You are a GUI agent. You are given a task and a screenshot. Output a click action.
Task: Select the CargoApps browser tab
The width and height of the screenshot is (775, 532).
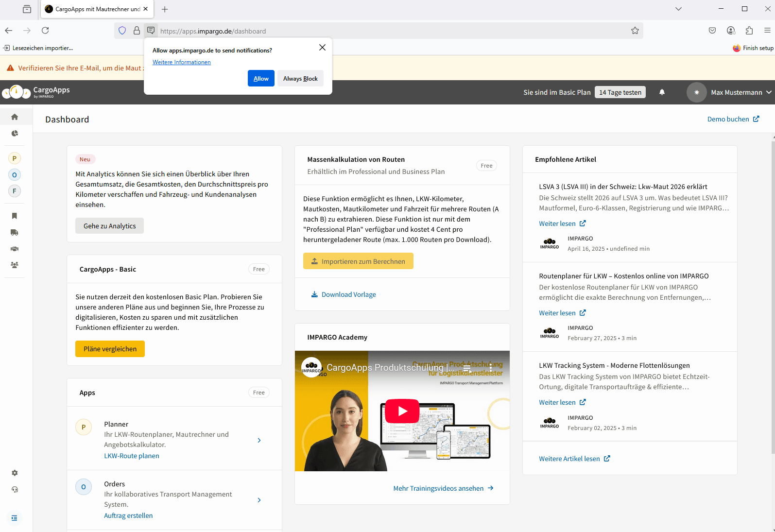pyautogui.click(x=97, y=9)
